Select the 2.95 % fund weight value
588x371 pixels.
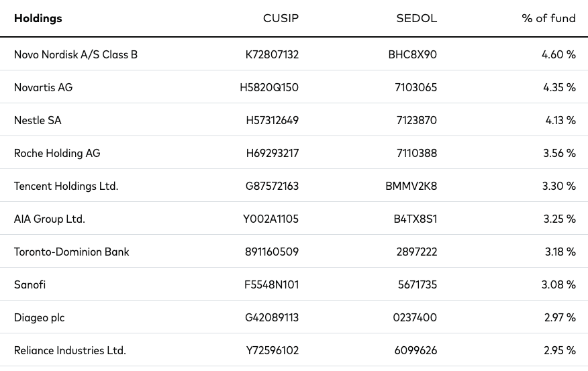pos(560,350)
